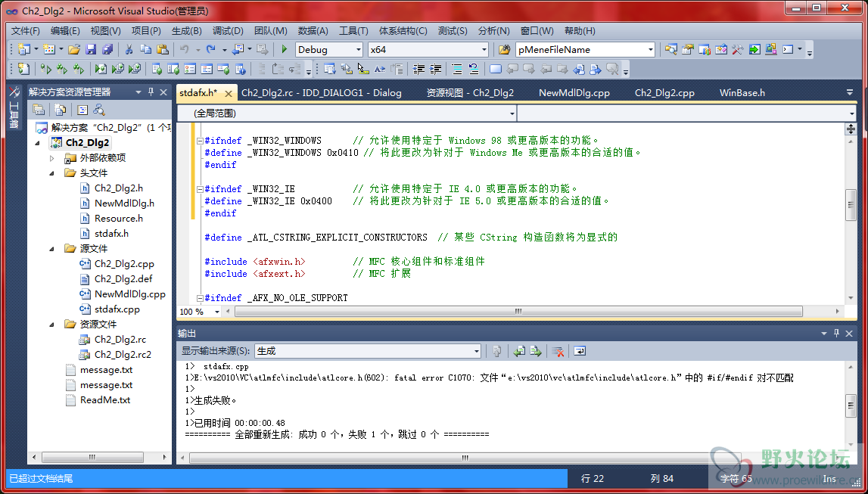Open the (全局范围) scope dropdown
868x494 pixels.
pyautogui.click(x=511, y=113)
